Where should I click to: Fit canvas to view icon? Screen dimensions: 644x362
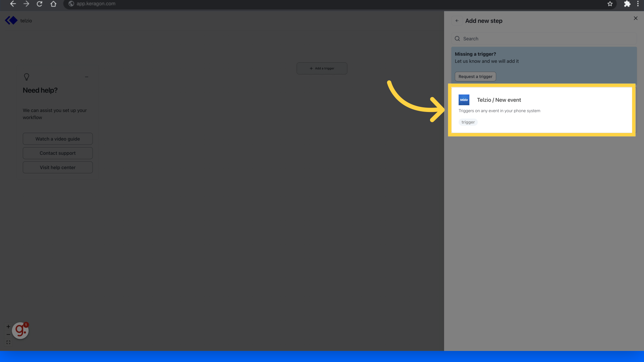click(8, 343)
